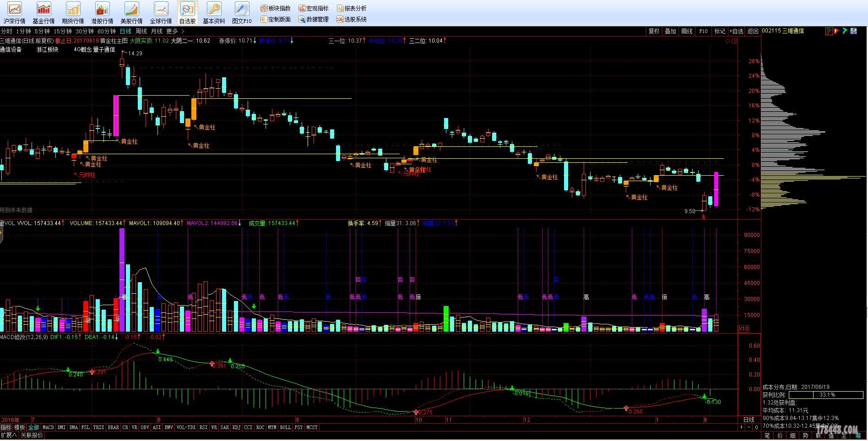Open 叠加 overlay menu
The height and width of the screenshot is (441, 868).
[x=670, y=31]
